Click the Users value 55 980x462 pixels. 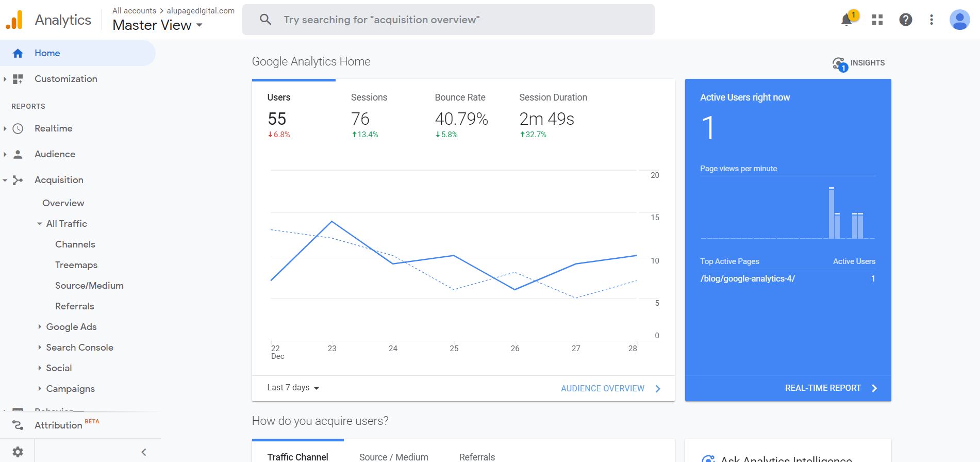point(277,119)
